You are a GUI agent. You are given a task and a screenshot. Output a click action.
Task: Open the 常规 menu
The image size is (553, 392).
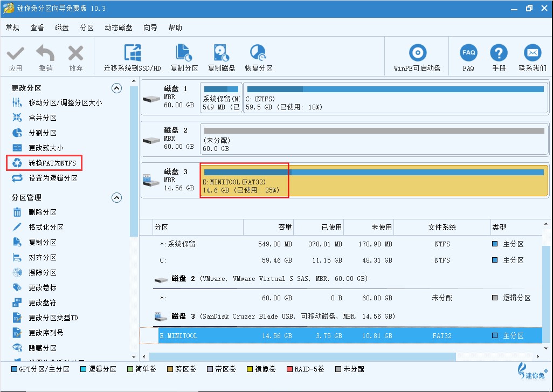coord(12,27)
